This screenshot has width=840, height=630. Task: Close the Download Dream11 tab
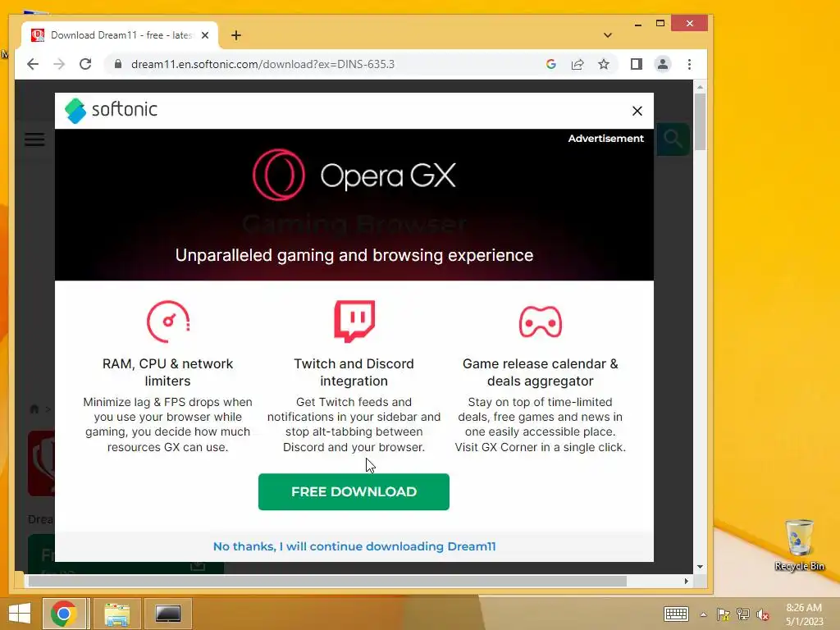(204, 35)
